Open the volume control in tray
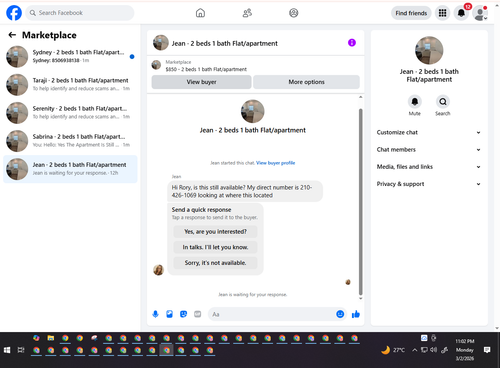Viewport: 500px width, 368px height. (x=433, y=350)
